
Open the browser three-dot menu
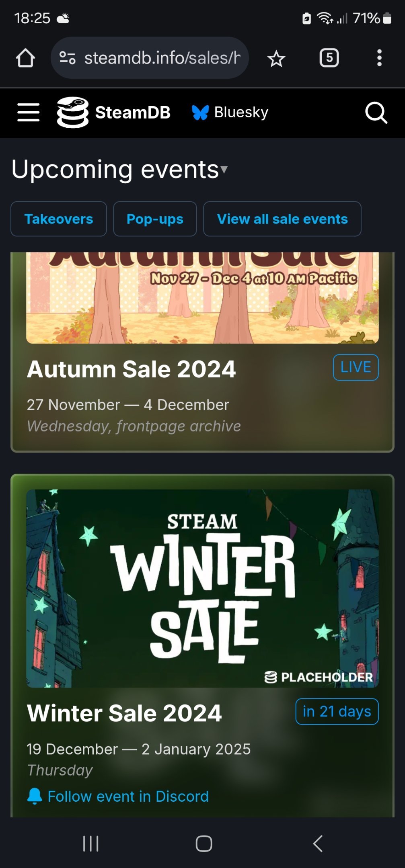379,58
